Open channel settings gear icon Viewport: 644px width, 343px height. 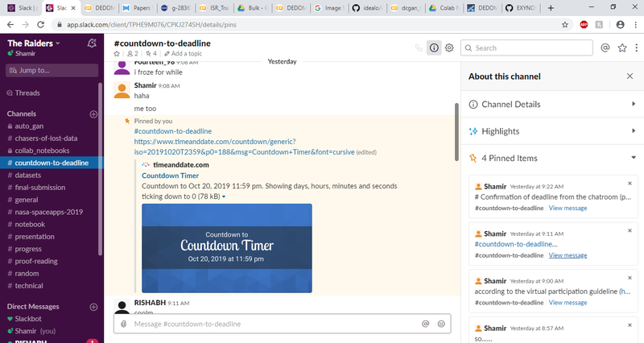(449, 48)
